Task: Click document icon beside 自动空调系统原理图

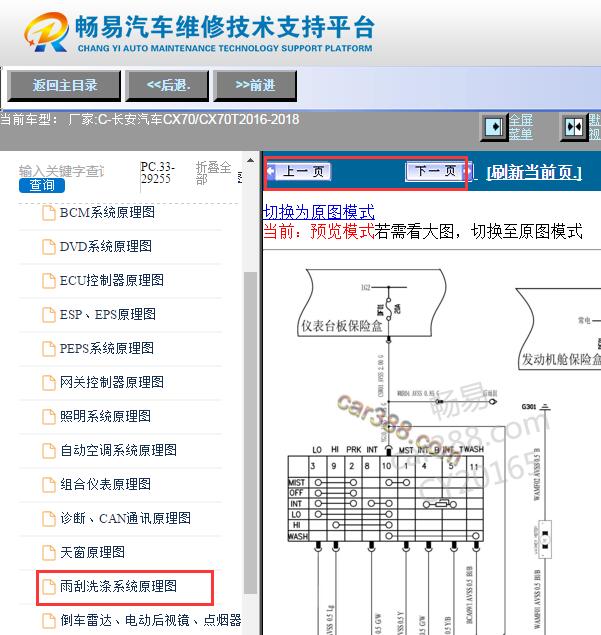Action: pyautogui.click(x=49, y=451)
